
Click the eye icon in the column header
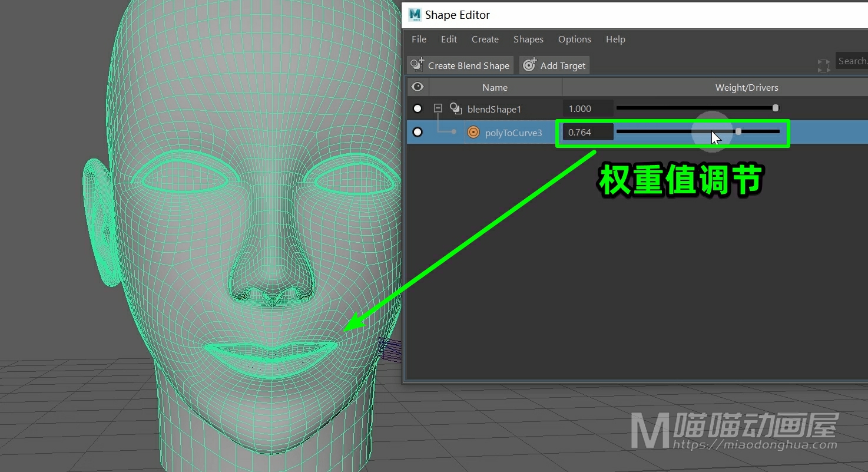coord(418,87)
